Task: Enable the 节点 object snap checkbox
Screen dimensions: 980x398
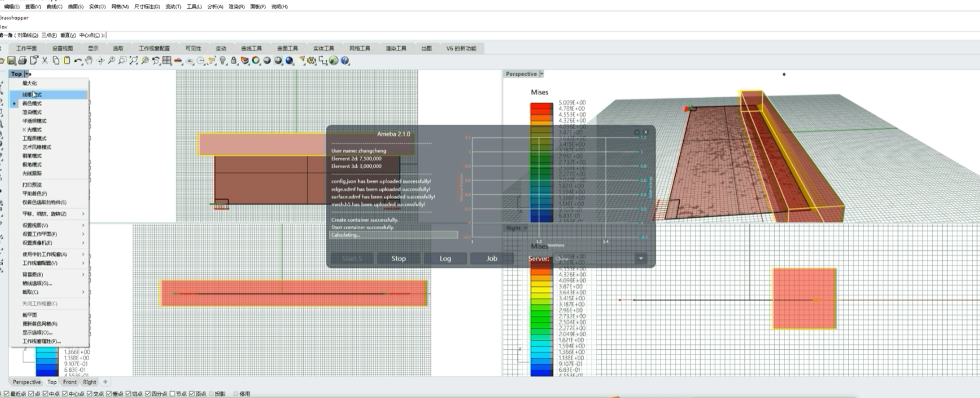Action: [x=172, y=394]
